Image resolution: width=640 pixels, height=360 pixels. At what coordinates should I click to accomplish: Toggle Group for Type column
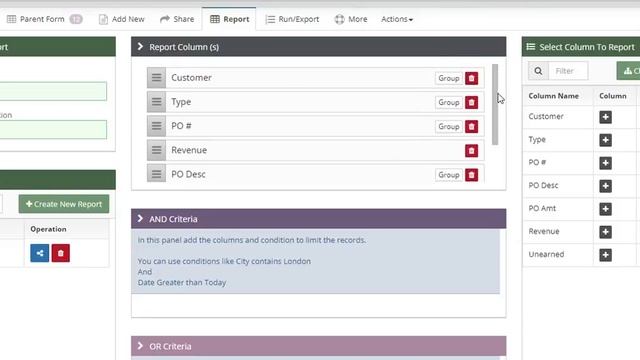[x=449, y=102]
